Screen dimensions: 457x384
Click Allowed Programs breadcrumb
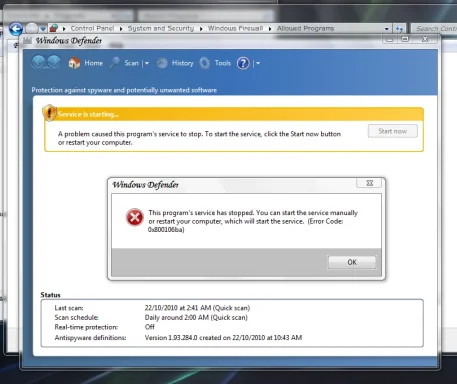[305, 28]
